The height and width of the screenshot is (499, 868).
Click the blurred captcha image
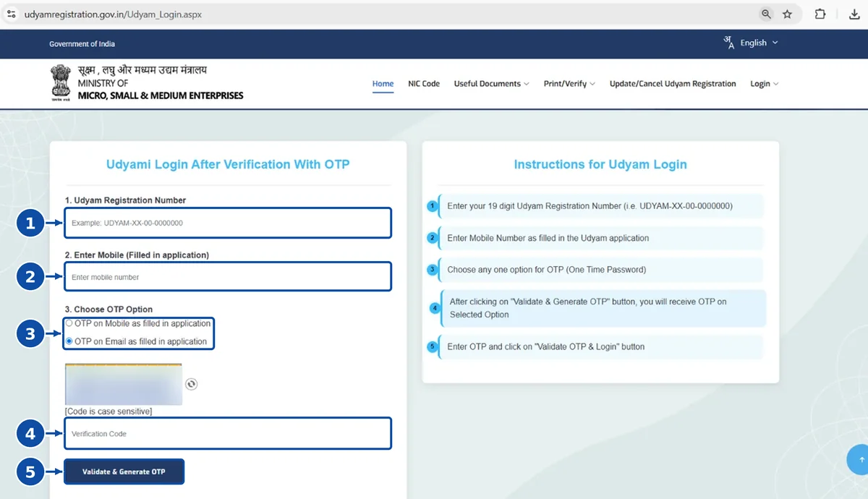(x=123, y=384)
